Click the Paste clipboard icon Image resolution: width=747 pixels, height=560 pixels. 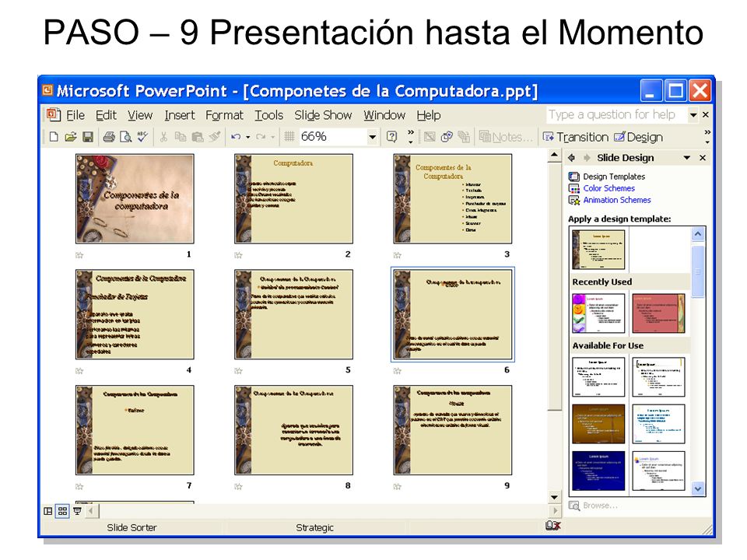[x=197, y=137]
